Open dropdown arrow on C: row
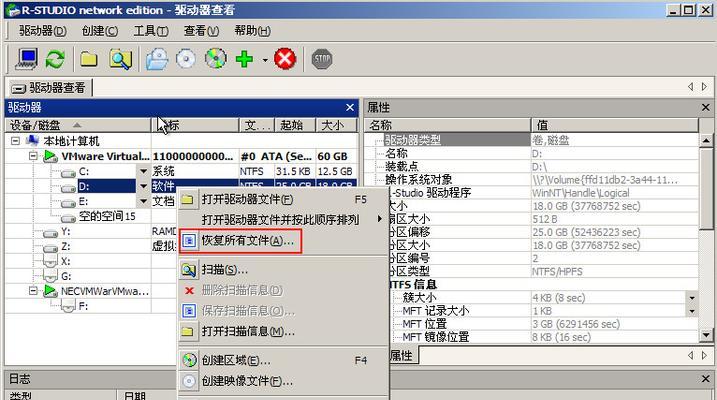The image size is (717, 400). (x=143, y=171)
